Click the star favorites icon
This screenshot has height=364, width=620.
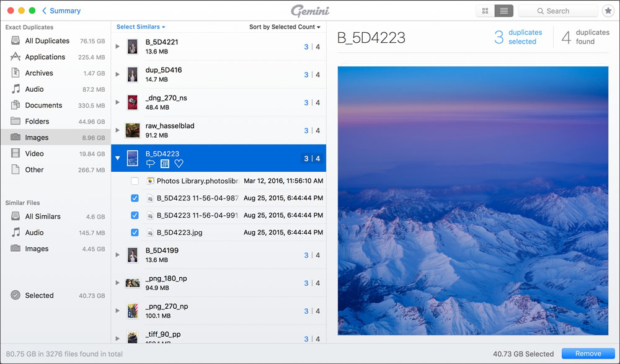pyautogui.click(x=608, y=11)
